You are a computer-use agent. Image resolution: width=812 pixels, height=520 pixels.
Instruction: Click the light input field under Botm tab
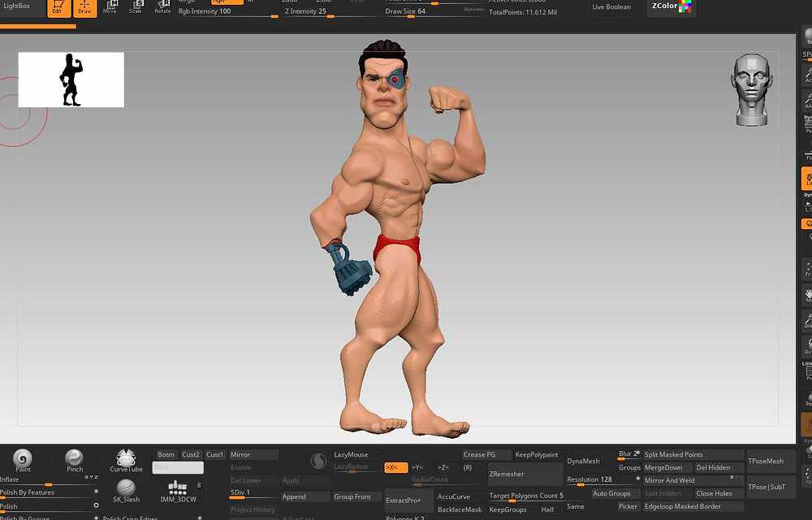click(178, 468)
